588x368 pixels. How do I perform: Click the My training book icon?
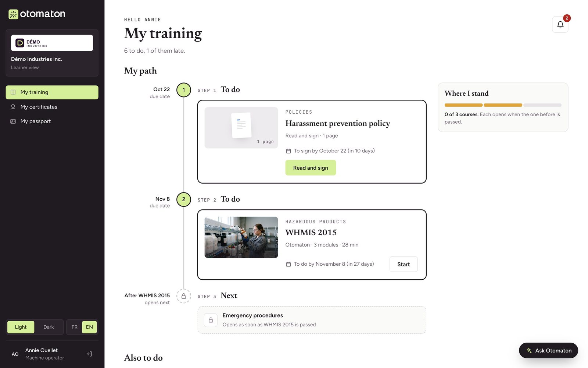click(x=13, y=92)
